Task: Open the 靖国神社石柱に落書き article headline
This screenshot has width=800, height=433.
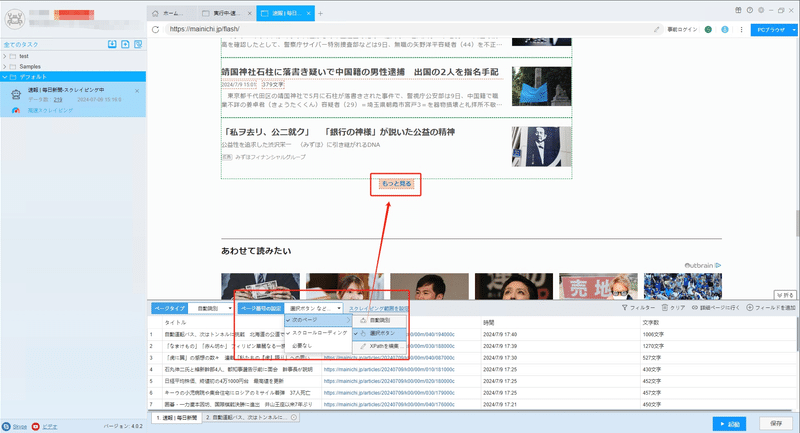Action: [x=360, y=72]
